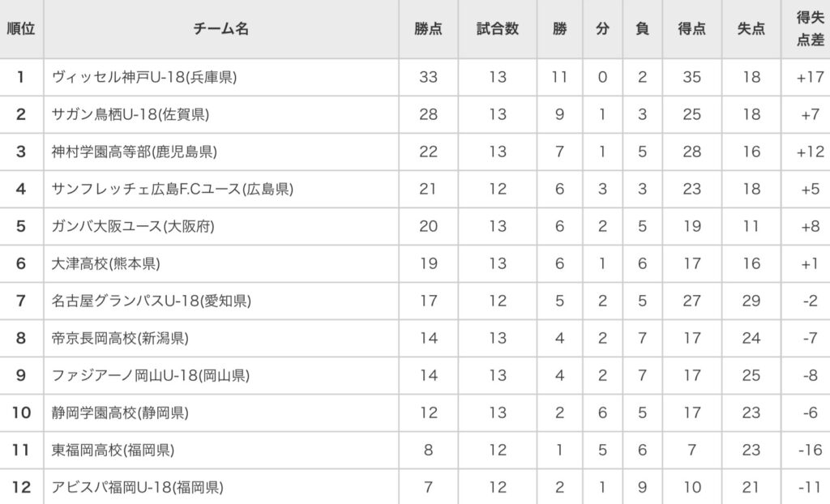Select 大津高校(熊本県) team name
The width and height of the screenshot is (830, 504).
pos(105,263)
